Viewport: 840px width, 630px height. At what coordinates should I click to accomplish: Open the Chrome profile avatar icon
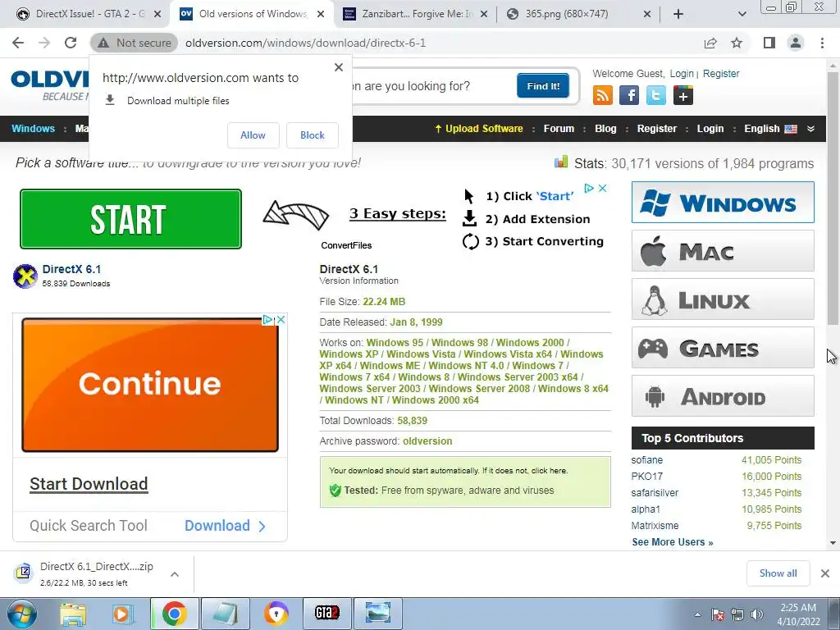796,43
